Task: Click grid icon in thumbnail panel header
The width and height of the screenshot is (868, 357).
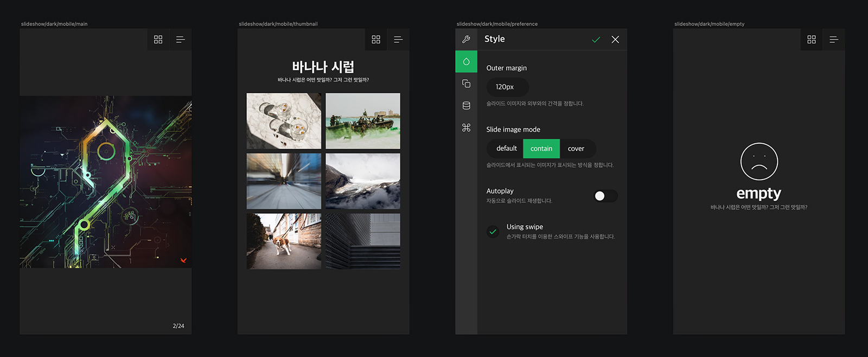Action: click(x=376, y=40)
